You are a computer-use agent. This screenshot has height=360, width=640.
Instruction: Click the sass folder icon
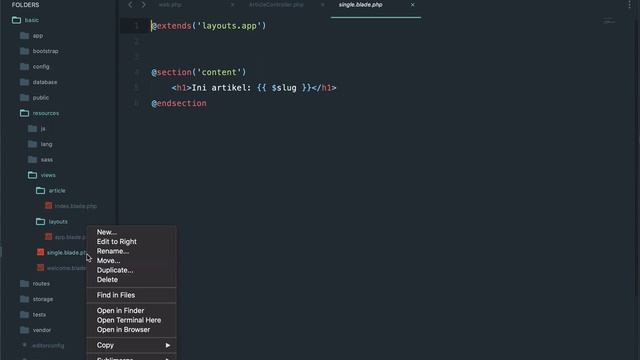[x=33, y=160]
